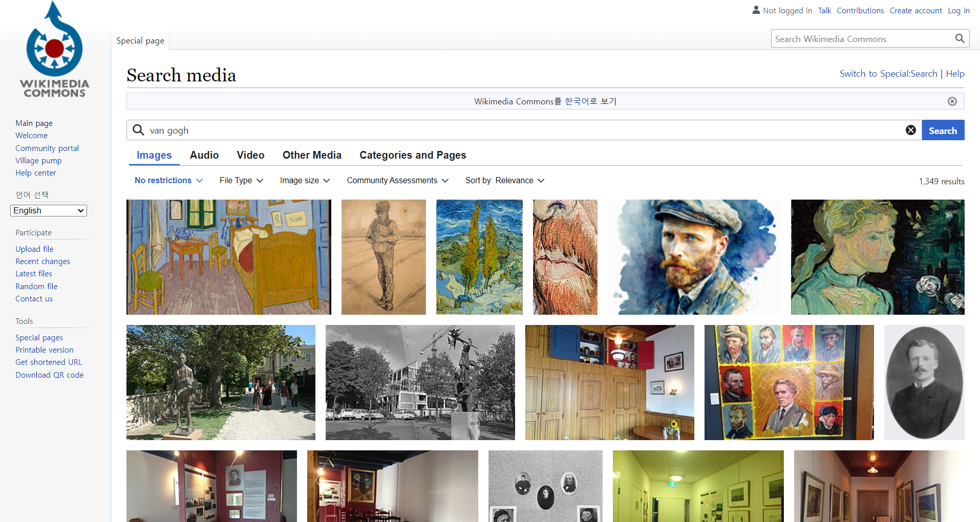Open the Help link near the heading
980x522 pixels.
point(955,74)
